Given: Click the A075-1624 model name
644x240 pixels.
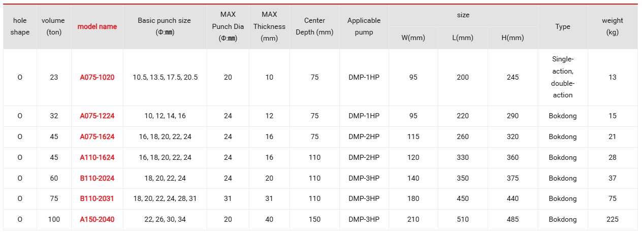Looking at the screenshot, I should point(97,136).
